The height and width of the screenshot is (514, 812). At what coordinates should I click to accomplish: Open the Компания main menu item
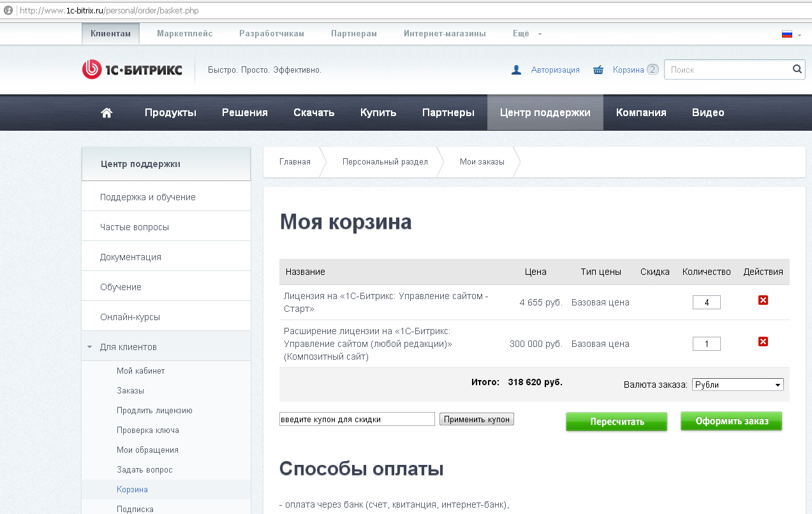tap(641, 113)
